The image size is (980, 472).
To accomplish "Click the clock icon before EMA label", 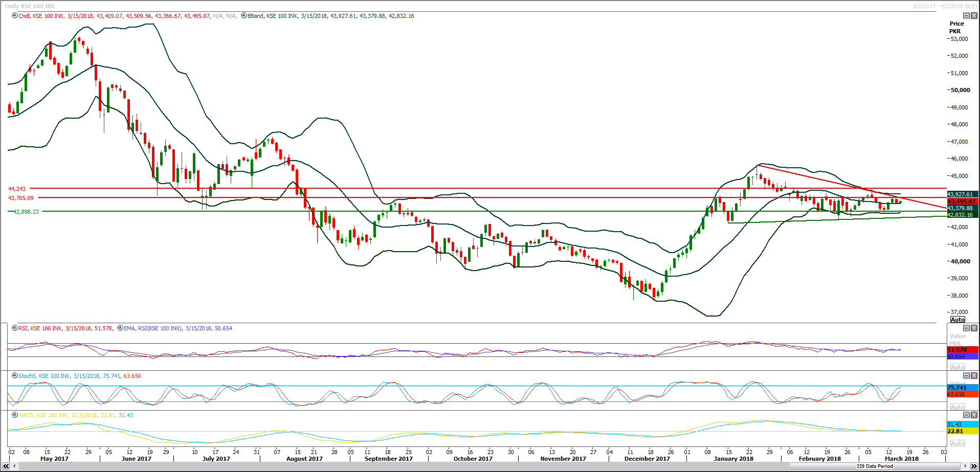I will [x=120, y=328].
